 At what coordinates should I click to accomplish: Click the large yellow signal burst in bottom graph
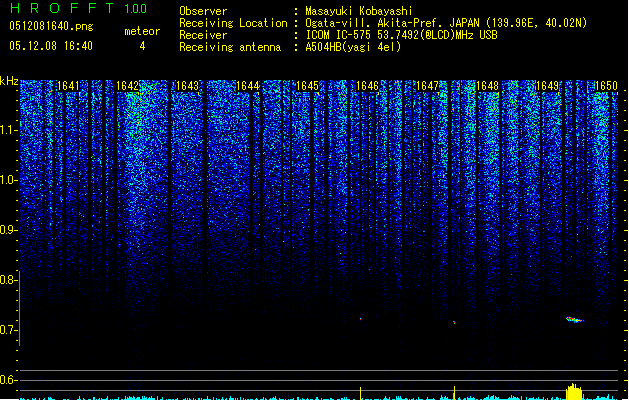point(574,392)
